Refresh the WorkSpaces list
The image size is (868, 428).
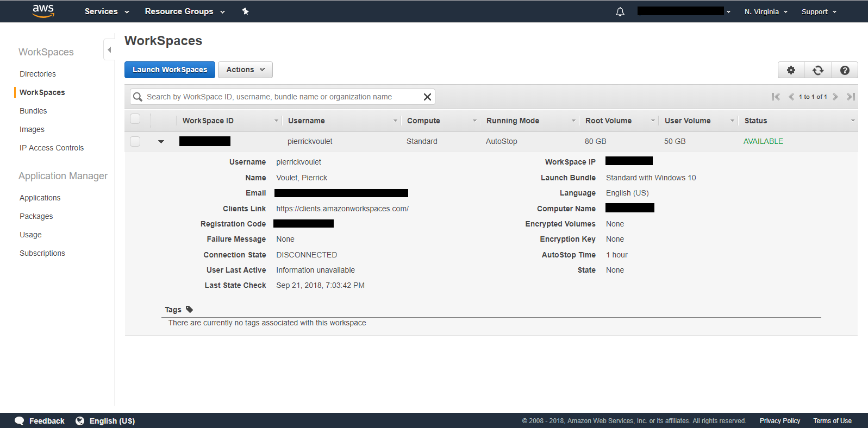coord(818,70)
